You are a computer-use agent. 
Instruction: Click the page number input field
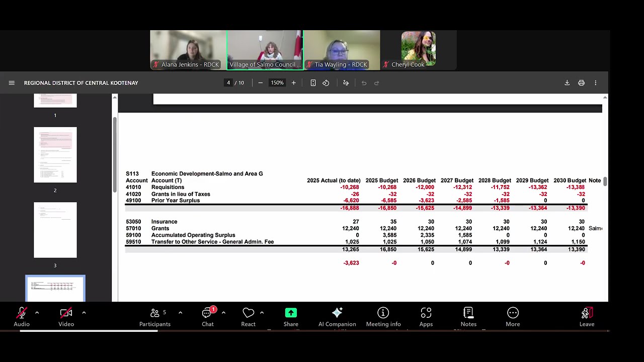pyautogui.click(x=228, y=83)
